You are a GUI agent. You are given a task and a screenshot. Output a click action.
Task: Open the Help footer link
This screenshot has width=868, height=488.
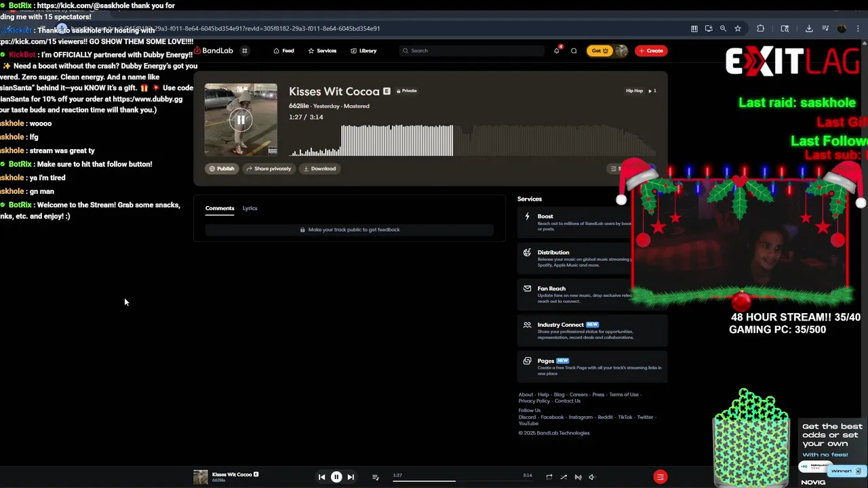click(543, 394)
